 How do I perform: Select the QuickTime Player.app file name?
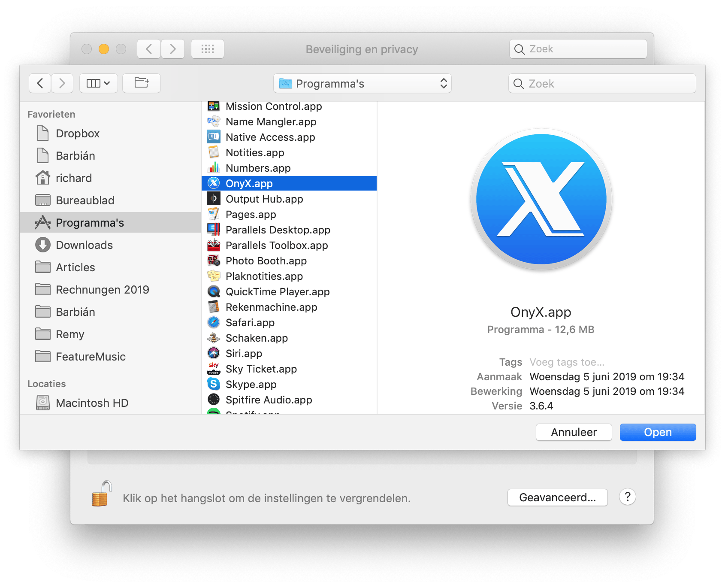(278, 291)
